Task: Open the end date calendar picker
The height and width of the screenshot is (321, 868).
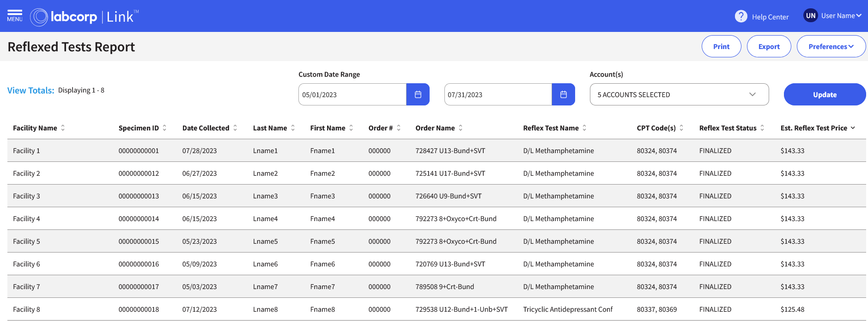Action: tap(563, 94)
